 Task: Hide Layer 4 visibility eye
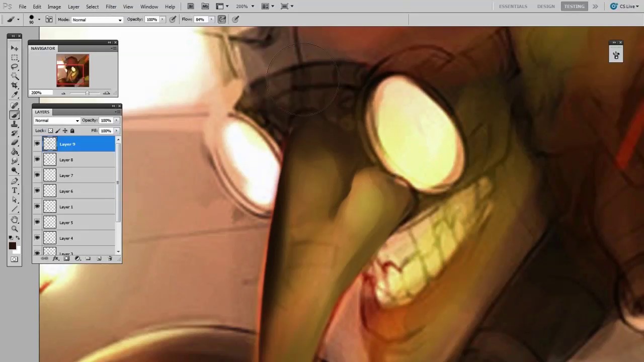[37, 238]
